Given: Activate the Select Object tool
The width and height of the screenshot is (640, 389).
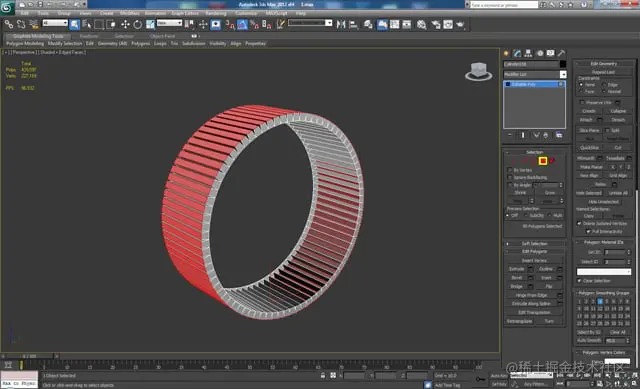Looking at the screenshot, I should pos(75,24).
